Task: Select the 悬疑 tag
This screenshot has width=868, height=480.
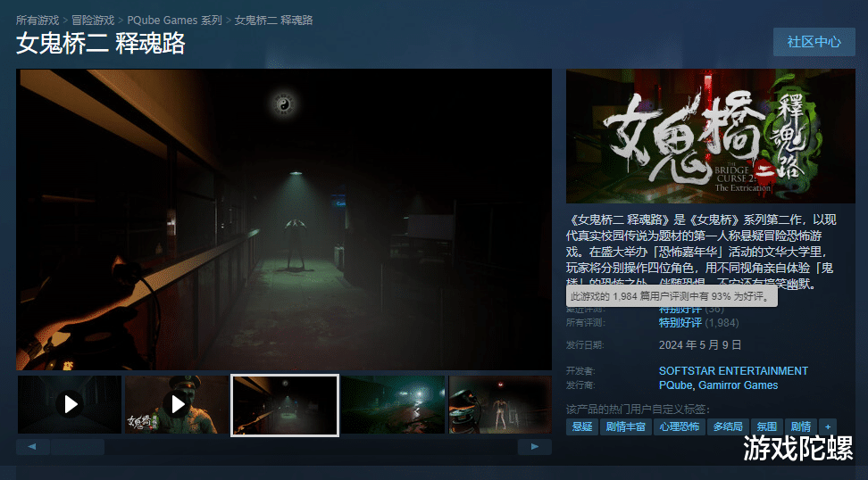Action: click(582, 426)
